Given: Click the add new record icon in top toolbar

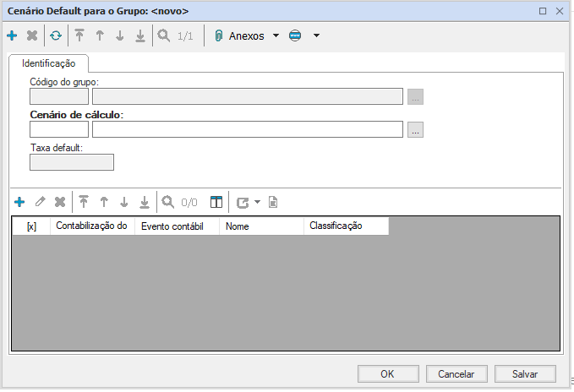Looking at the screenshot, I should coord(12,36).
